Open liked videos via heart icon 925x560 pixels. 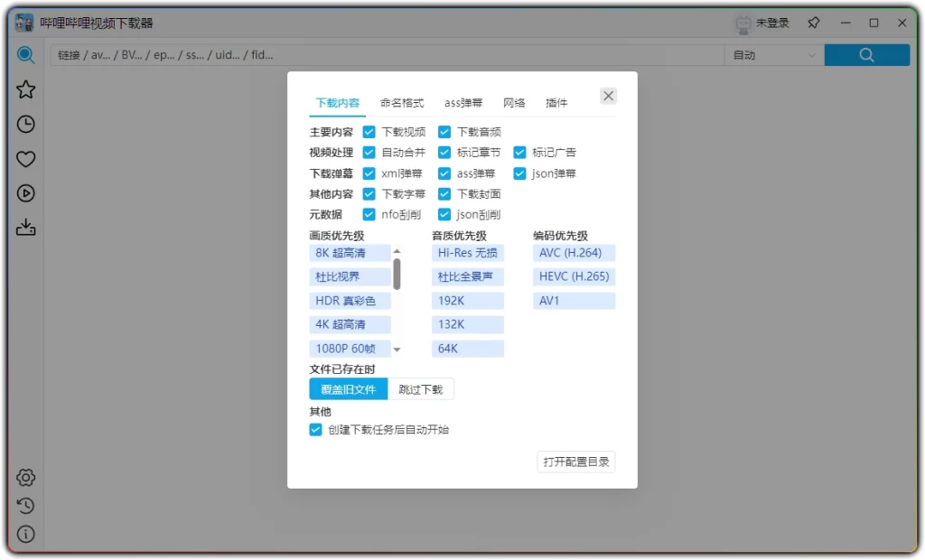click(25, 158)
